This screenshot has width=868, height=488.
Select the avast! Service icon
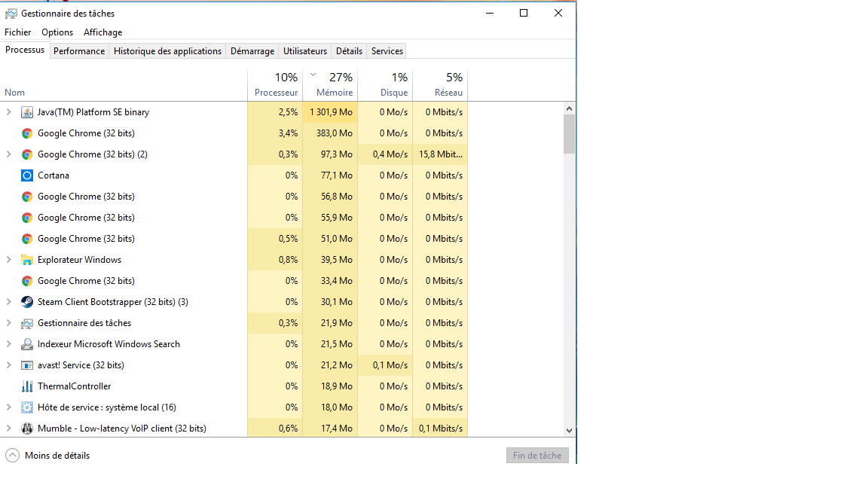26,365
